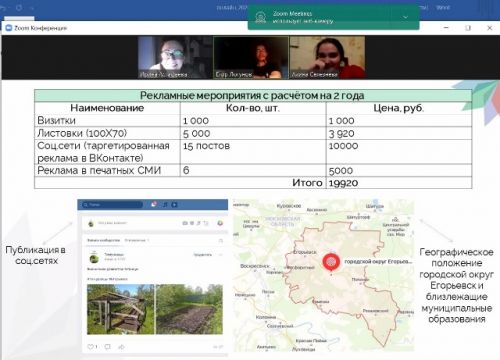Open the VK post photo of garden bed
The image size is (500, 360).
(189, 309)
